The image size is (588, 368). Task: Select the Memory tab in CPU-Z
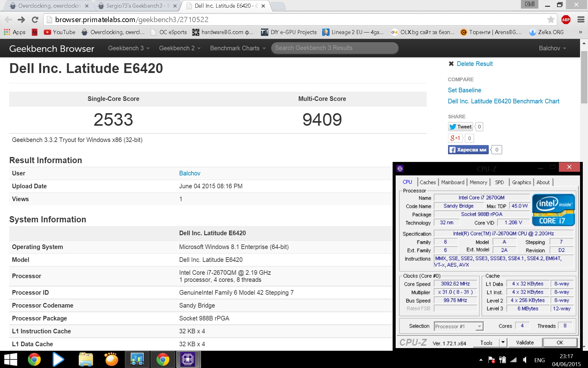click(478, 182)
